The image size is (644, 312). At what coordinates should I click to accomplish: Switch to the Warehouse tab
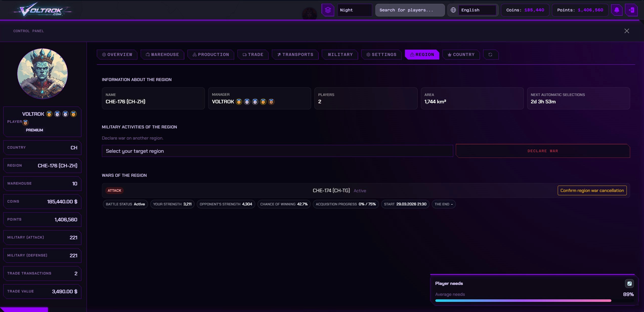[x=162, y=55]
